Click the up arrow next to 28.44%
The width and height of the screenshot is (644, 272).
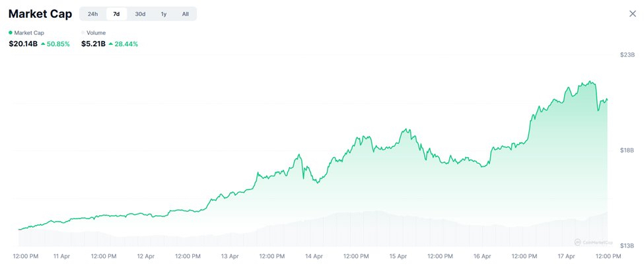[110, 44]
